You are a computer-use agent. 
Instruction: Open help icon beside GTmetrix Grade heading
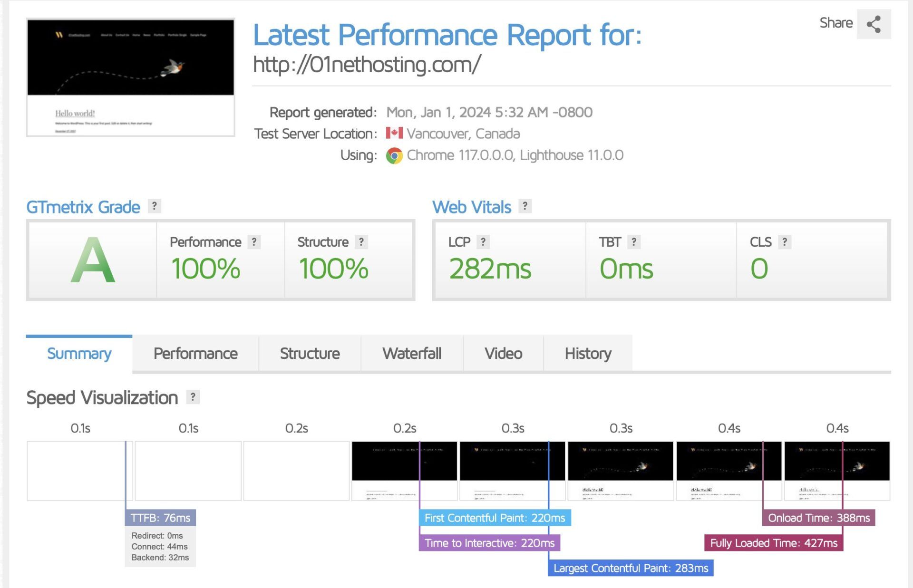pos(154,206)
